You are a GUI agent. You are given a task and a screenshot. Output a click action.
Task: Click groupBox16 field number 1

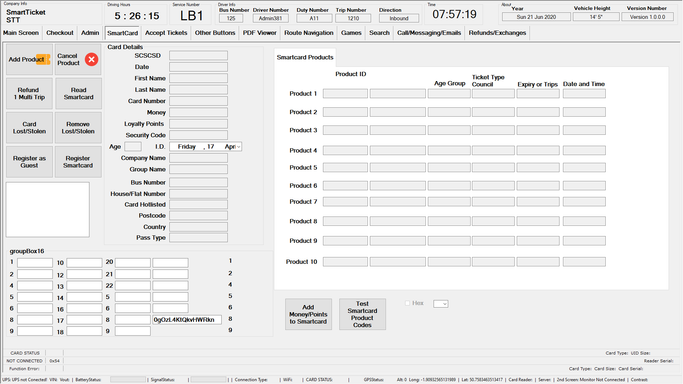(x=35, y=263)
